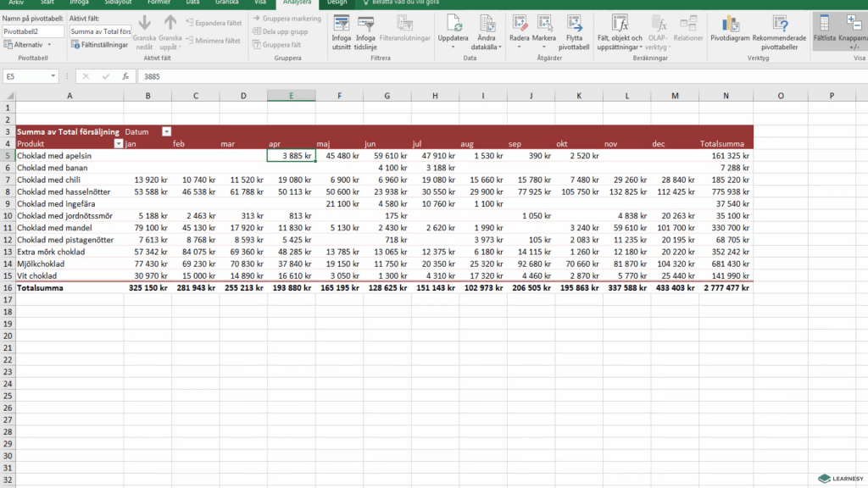The width and height of the screenshot is (868, 488).
Task: Click the Infoga tidslinje icon
Action: pos(366,24)
